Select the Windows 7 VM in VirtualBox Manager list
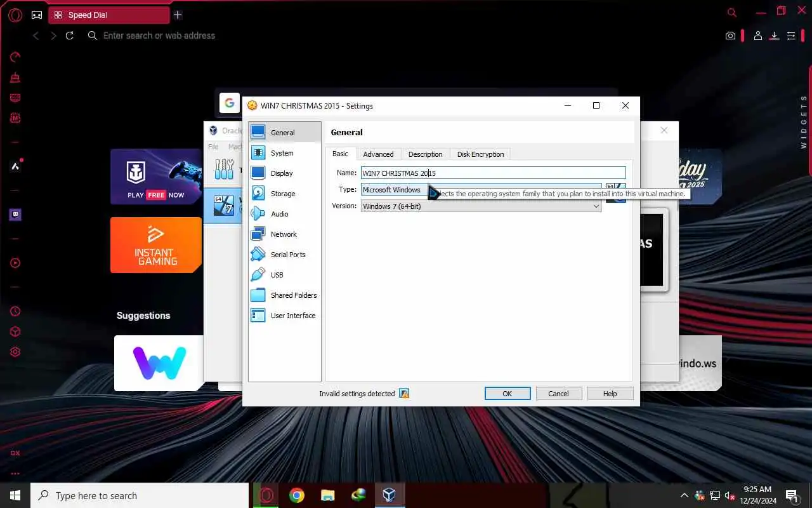The height and width of the screenshot is (508, 812). [x=223, y=205]
